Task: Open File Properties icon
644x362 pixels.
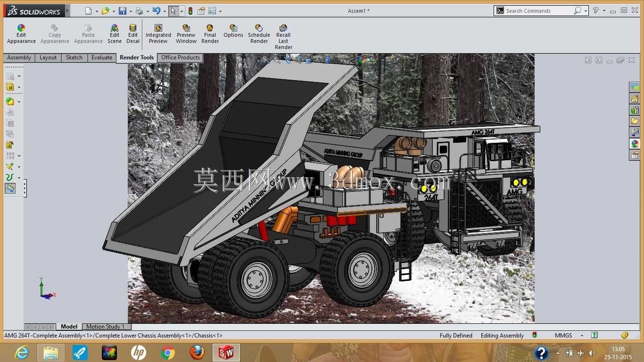Action: (201, 11)
